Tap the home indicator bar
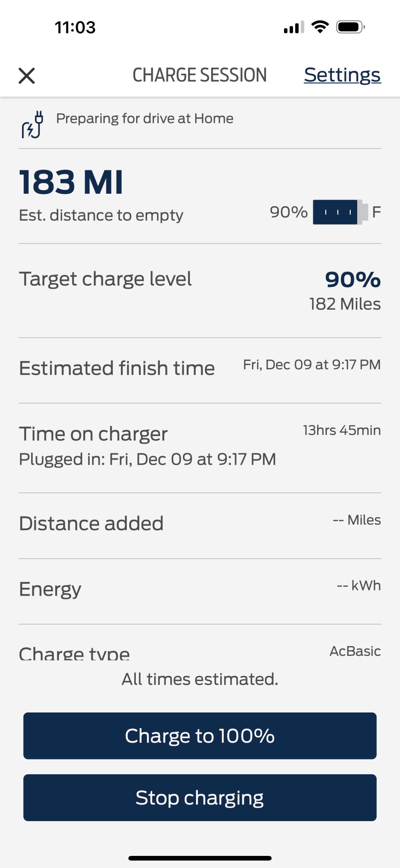The height and width of the screenshot is (868, 400). coord(200,858)
